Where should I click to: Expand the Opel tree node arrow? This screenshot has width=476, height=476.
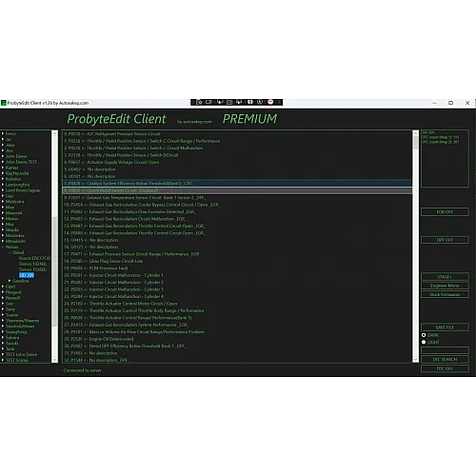pos(3,287)
